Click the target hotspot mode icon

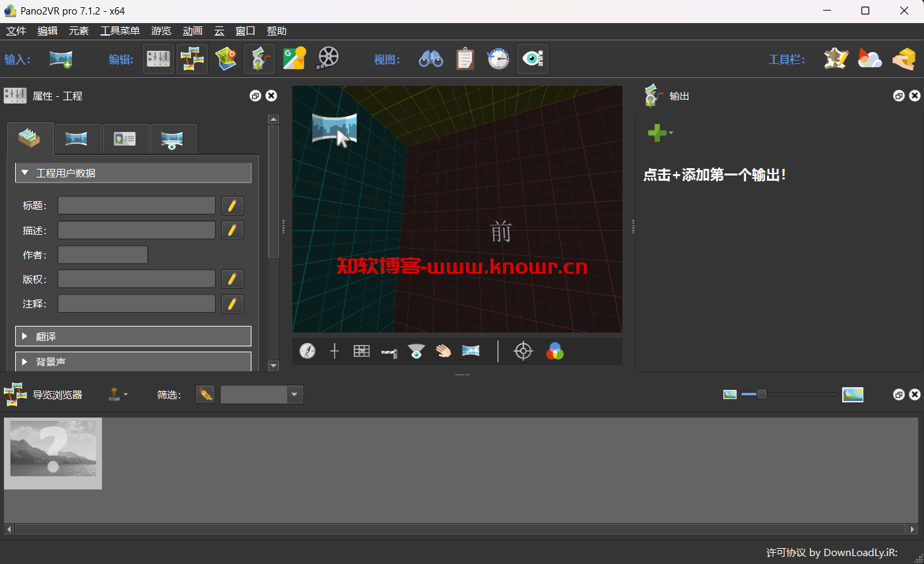pos(523,351)
